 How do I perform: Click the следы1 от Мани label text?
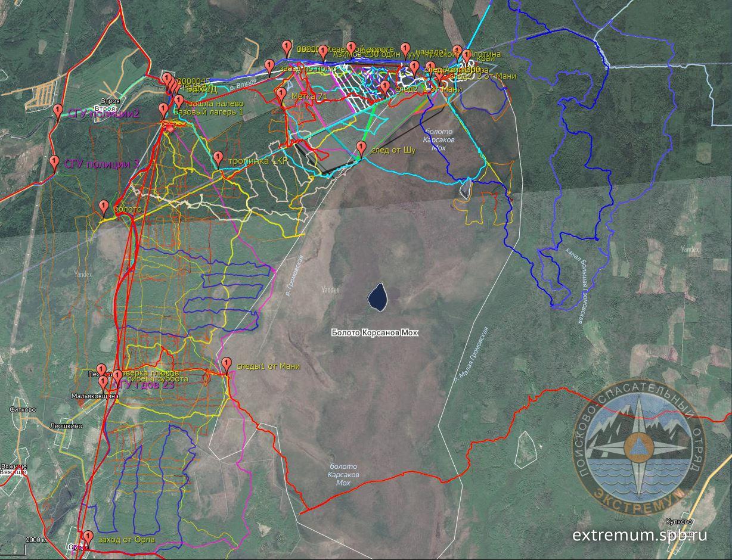[x=268, y=366]
